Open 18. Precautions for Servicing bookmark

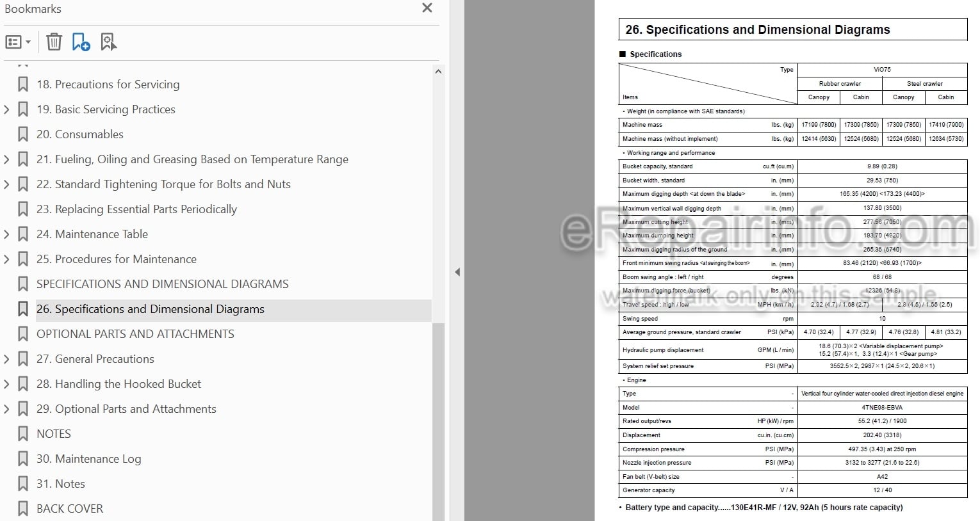coord(108,84)
